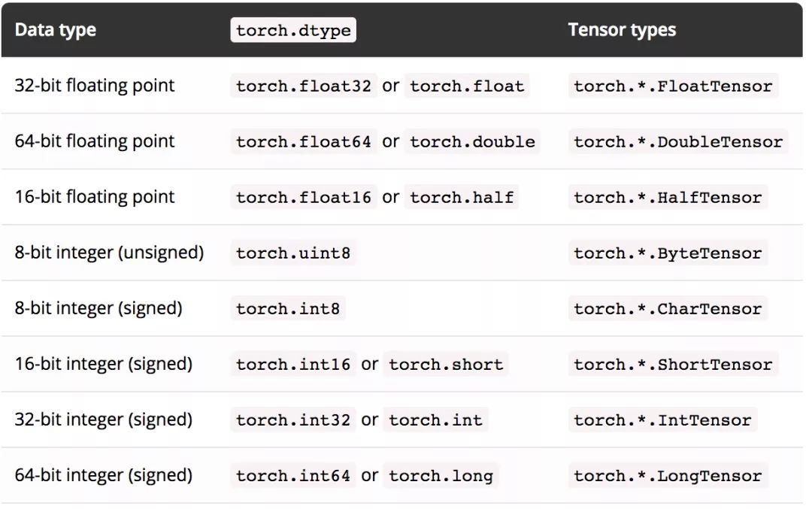Click the torch.int32 code label
Image resolution: width=812 pixels, height=509 pixels.
tap(293, 420)
